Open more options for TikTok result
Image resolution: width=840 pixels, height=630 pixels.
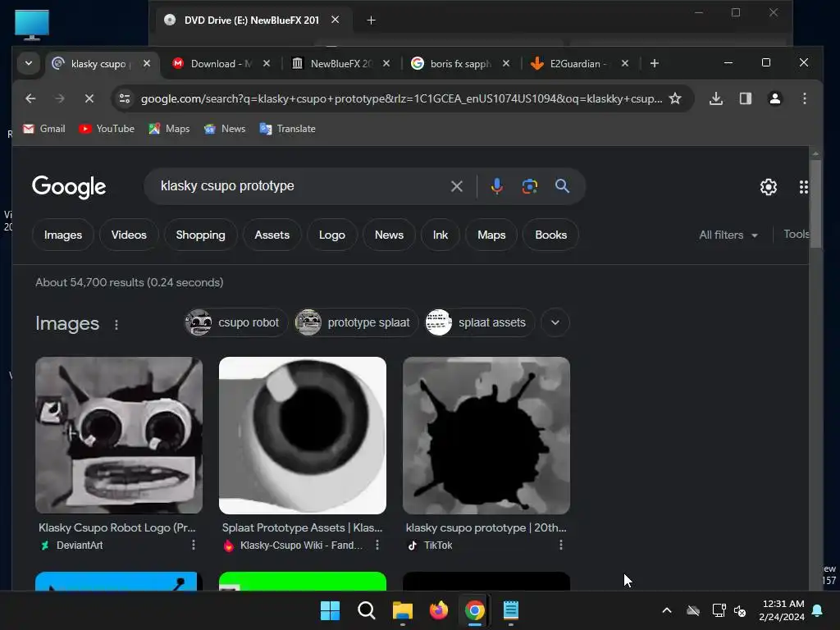pyautogui.click(x=561, y=545)
